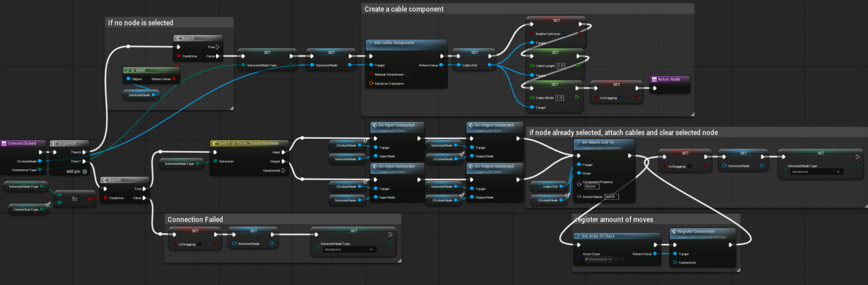Uncheck the Enable Collision checkbox
Image resolution: width=868 pixels, height=285 pixels.
click(564, 33)
